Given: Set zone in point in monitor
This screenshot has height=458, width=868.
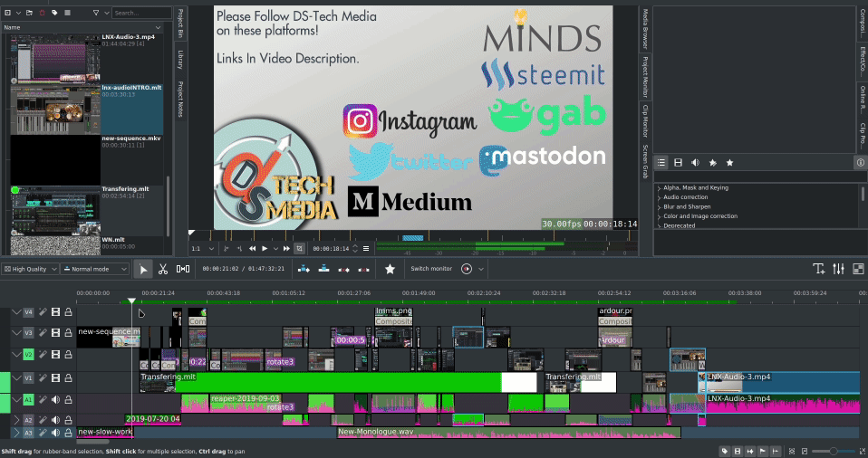Looking at the screenshot, I should tap(227, 249).
